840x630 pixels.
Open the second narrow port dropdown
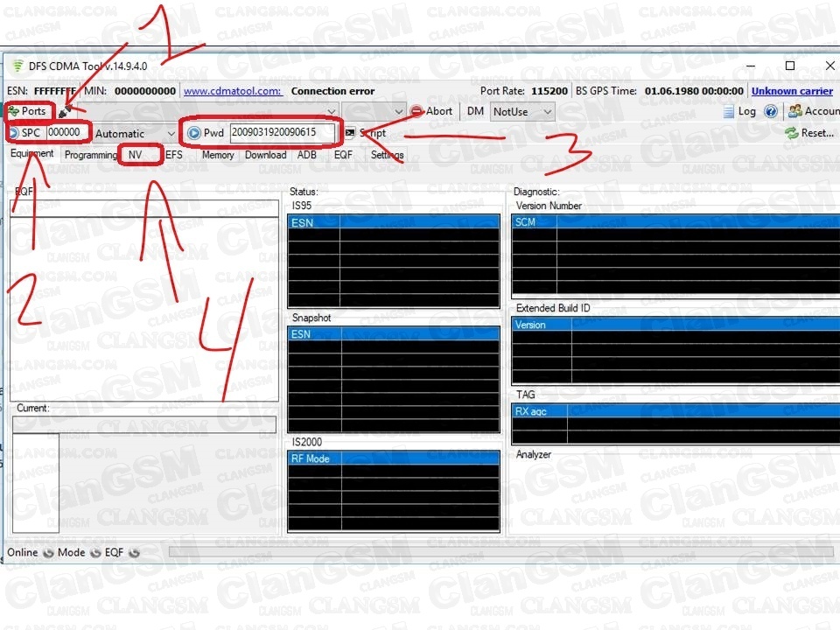click(374, 111)
